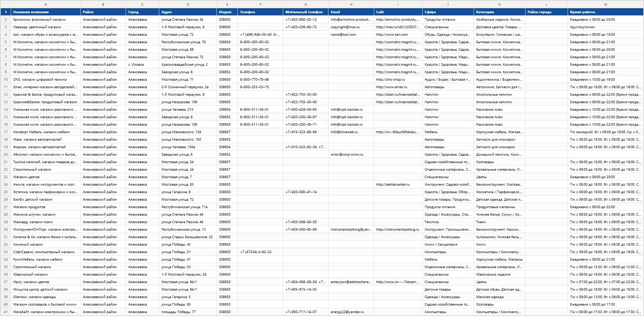Select cell 'Книжный магазин'

46,245
